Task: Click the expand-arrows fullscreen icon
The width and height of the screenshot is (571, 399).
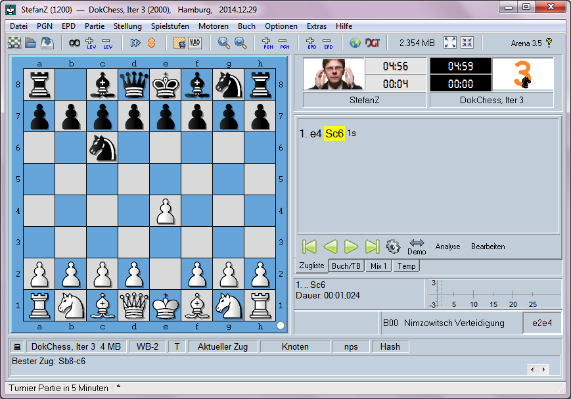Action: 450,43
